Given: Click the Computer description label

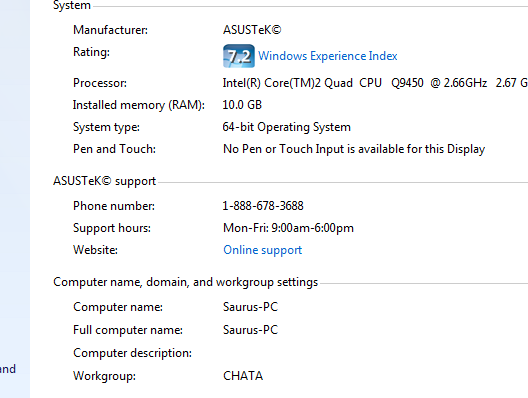Looking at the screenshot, I should [x=132, y=353].
